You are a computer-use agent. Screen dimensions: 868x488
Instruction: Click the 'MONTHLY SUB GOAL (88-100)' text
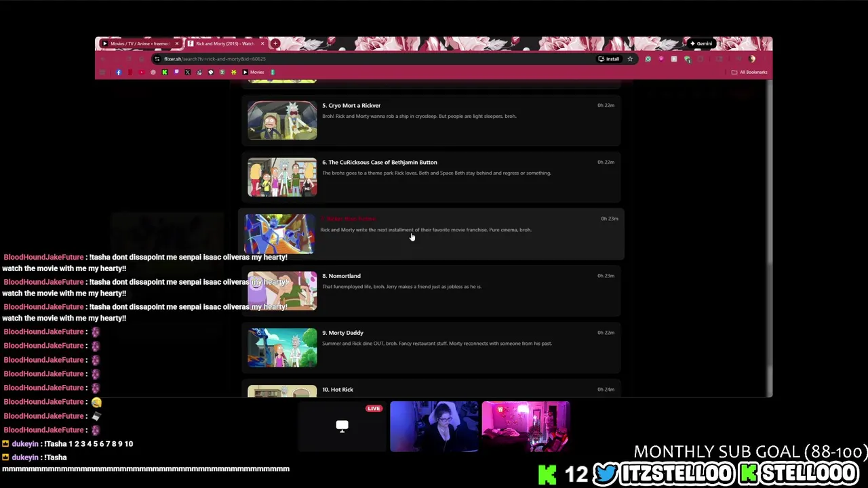(x=750, y=452)
